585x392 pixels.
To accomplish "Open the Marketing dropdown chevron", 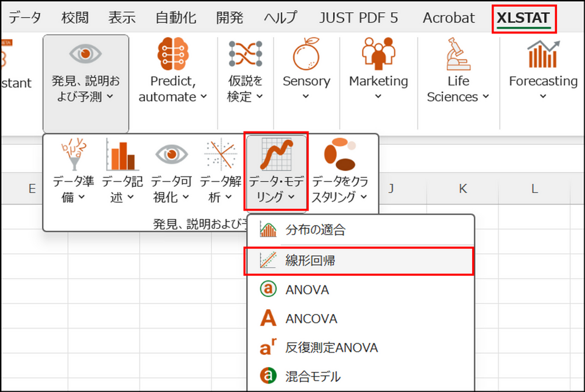I will pyautogui.click(x=378, y=96).
